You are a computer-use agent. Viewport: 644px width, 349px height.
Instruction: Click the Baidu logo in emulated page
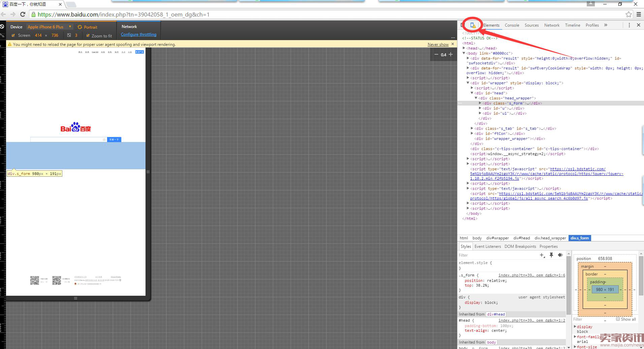75,127
